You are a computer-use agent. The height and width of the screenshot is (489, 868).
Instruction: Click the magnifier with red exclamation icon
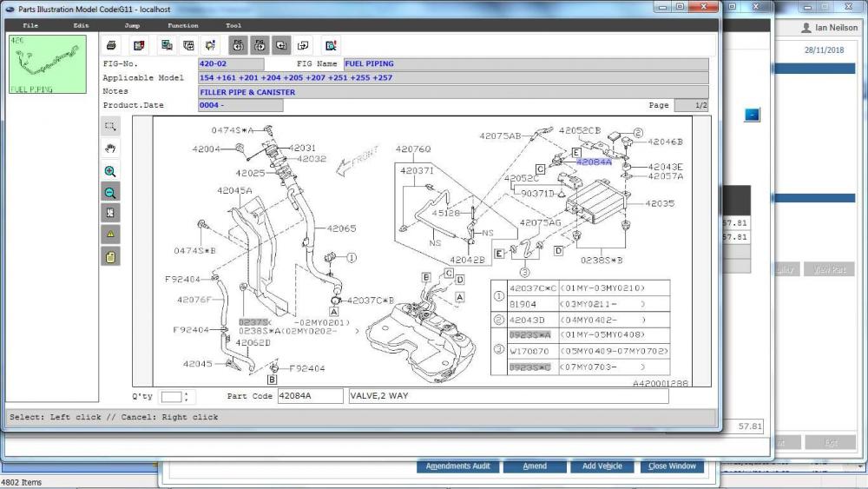331,45
